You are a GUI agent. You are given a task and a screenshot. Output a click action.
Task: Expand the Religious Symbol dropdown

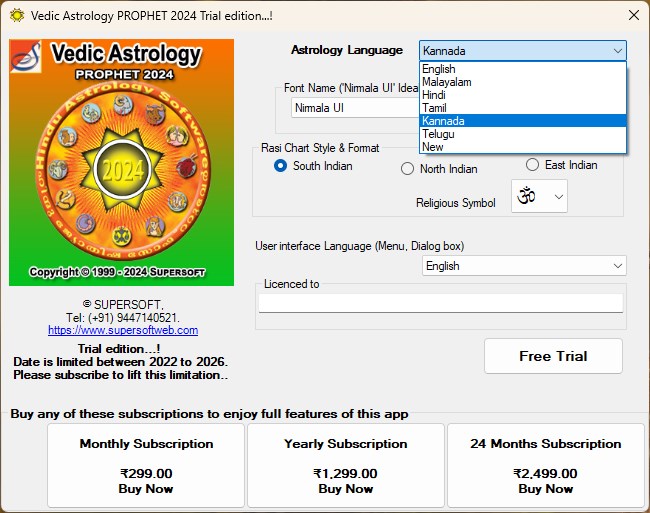click(558, 196)
